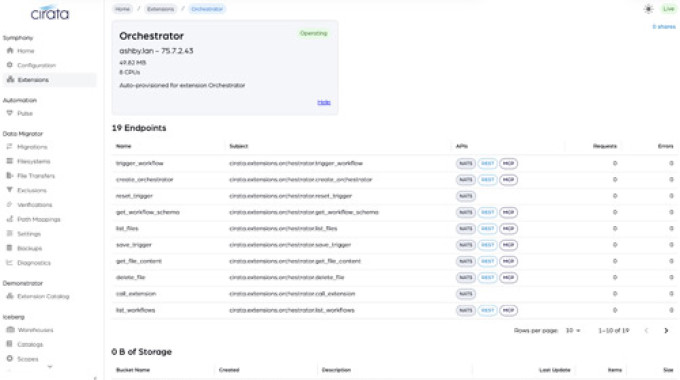This screenshot has height=380, width=680.
Task: Click the 1–10 of 19 pagination text
Action: pos(614,331)
